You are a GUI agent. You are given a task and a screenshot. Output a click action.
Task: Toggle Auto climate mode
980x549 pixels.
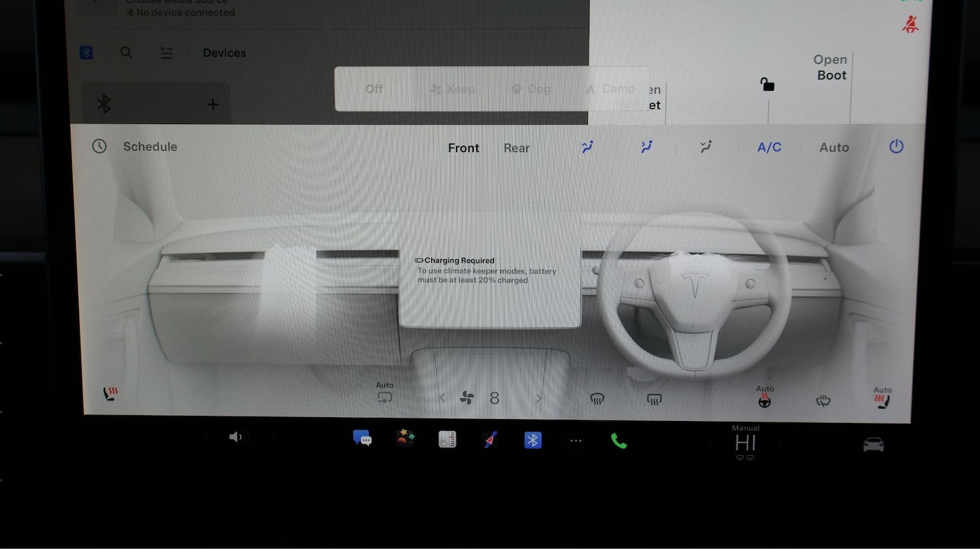coord(834,147)
